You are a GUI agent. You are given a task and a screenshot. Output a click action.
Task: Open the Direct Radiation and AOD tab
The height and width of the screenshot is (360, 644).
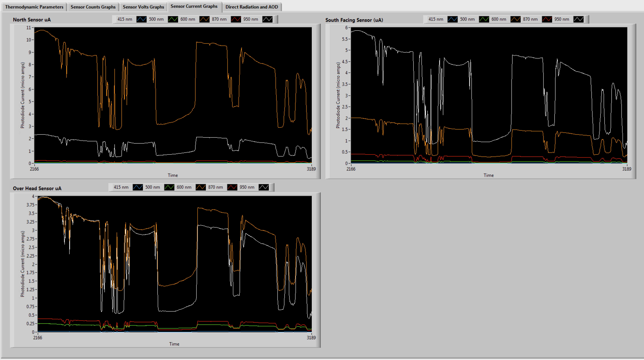(x=252, y=7)
